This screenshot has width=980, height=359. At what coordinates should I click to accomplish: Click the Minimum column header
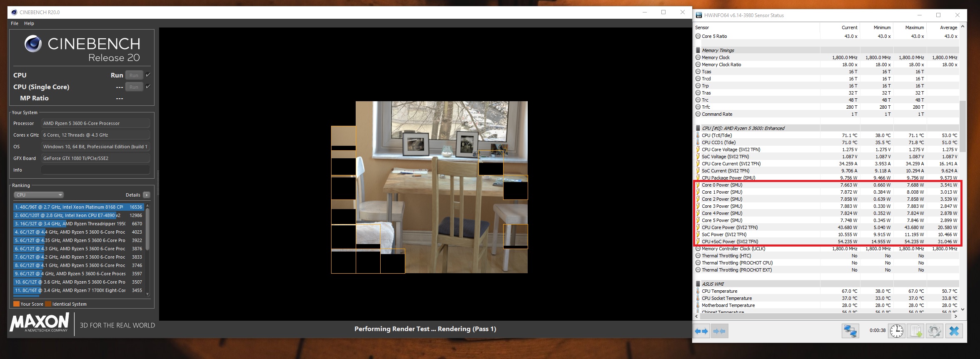point(873,27)
